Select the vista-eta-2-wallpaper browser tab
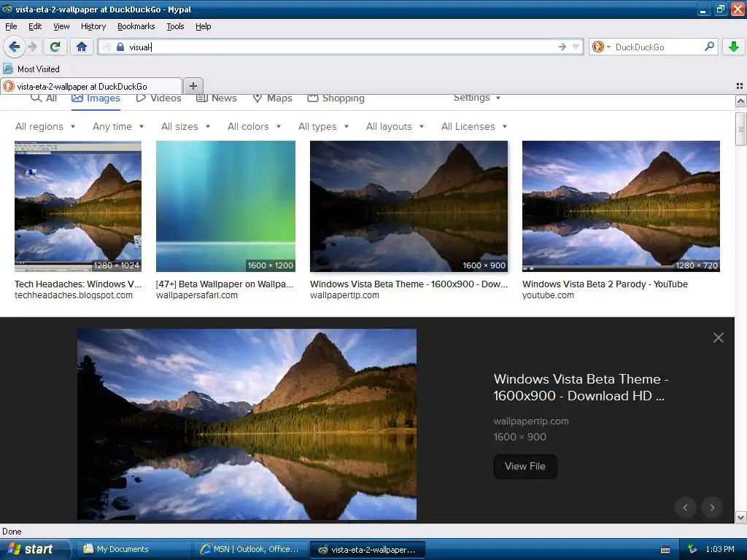747x560 pixels. [91, 86]
